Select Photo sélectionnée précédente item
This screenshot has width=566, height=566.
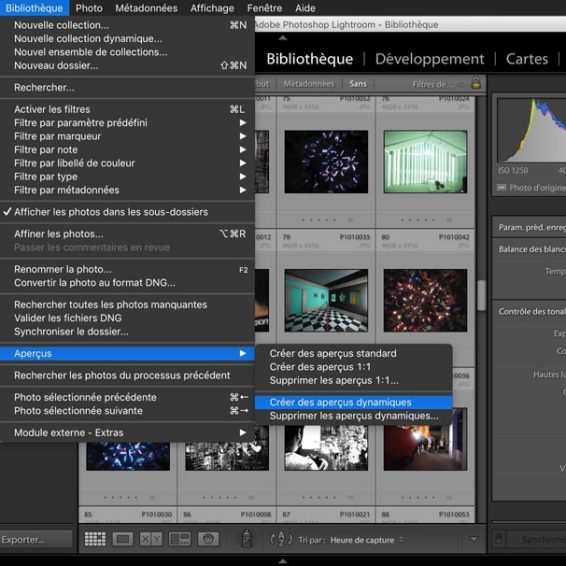coord(127,397)
